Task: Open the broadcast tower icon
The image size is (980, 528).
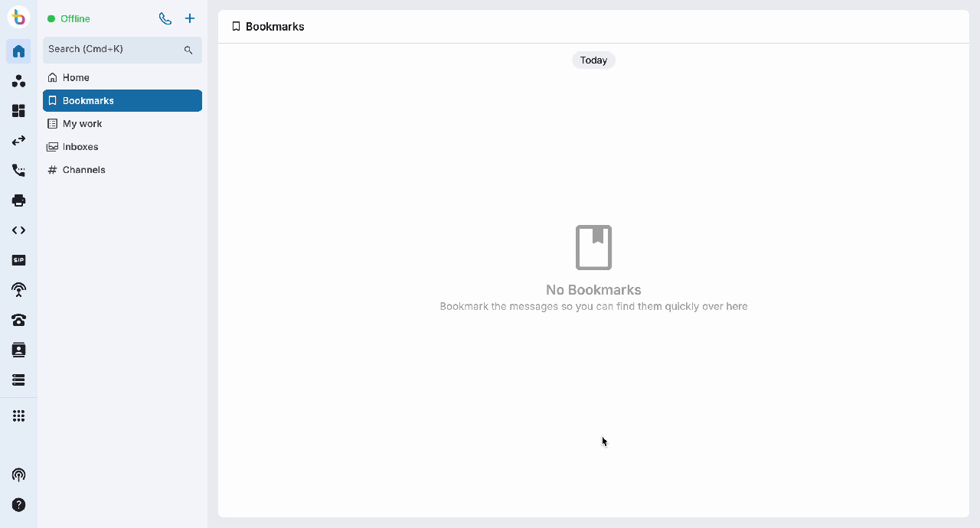Action: click(x=18, y=290)
